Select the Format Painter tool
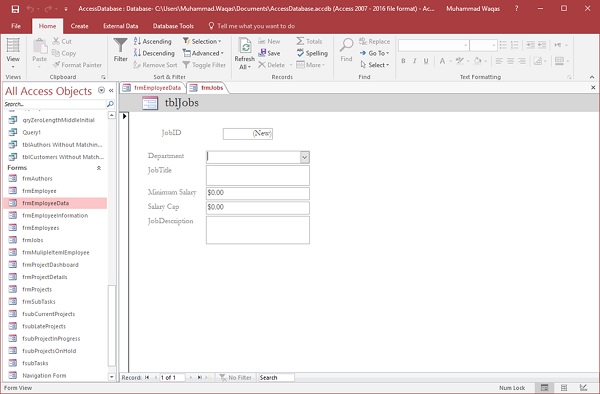Viewport: 600px width, 394px height. point(78,65)
